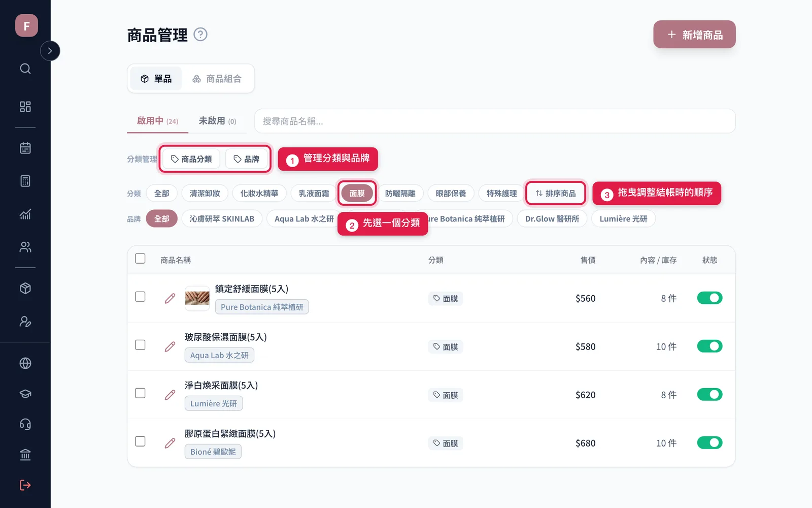The width and height of the screenshot is (812, 508).
Task: Open the bank building icon in sidebar
Action: tap(25, 455)
